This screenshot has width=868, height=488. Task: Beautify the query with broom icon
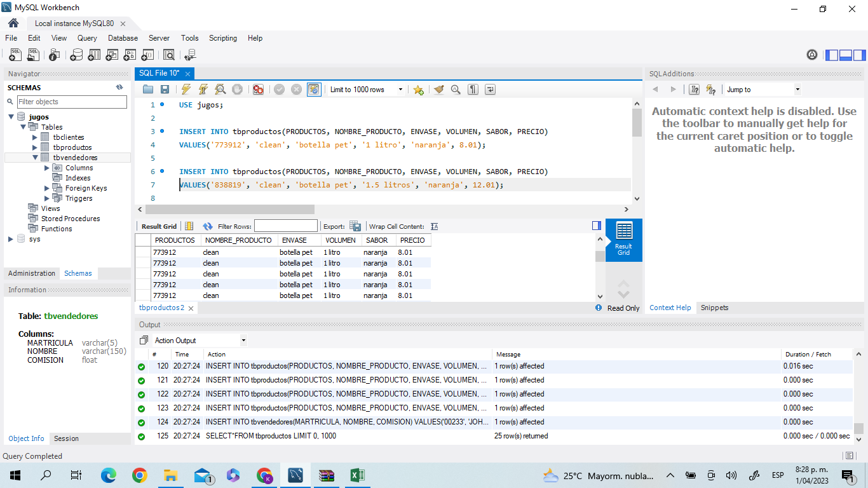(x=438, y=90)
